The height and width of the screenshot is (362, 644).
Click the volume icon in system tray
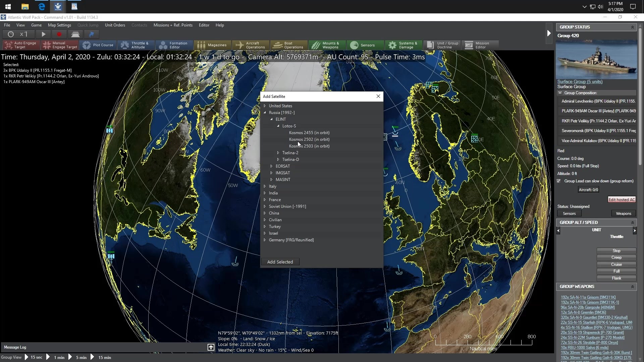pos(600,6)
